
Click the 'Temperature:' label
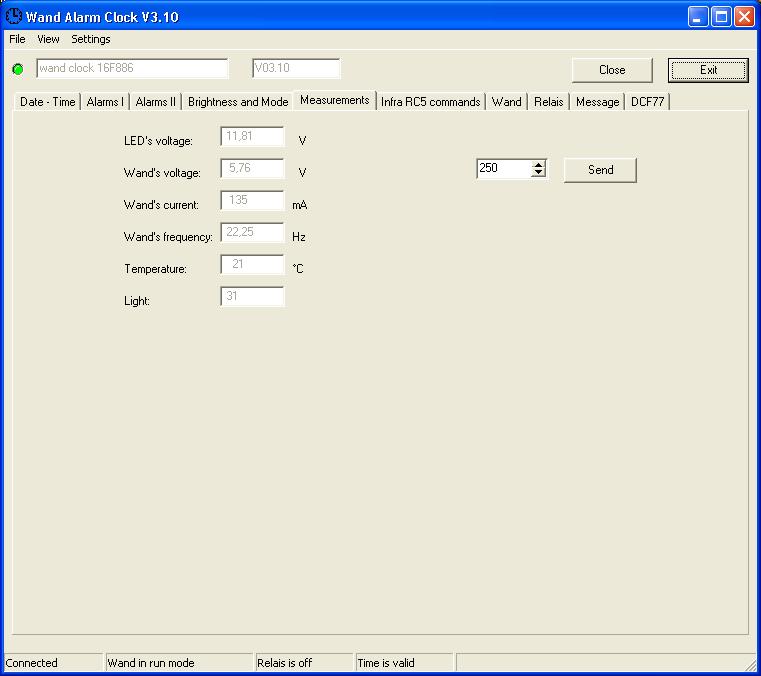pos(155,269)
